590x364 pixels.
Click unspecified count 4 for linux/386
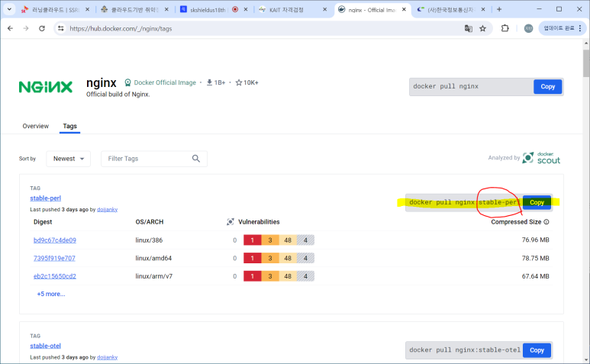[305, 240]
